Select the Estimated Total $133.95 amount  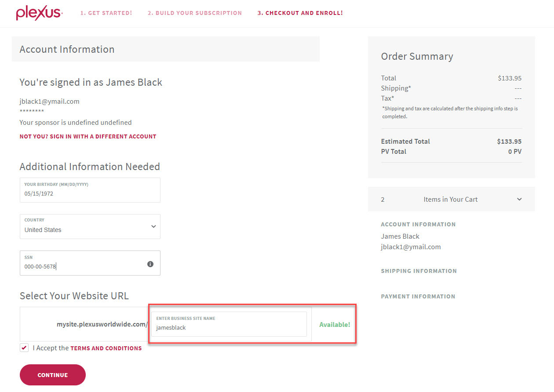(509, 142)
